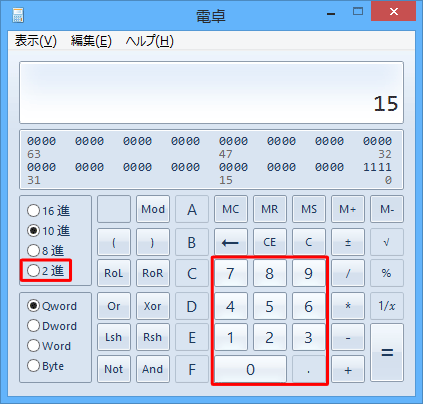Open the 編集(E) menu
Screen dimensions: 423x404
click(91, 41)
